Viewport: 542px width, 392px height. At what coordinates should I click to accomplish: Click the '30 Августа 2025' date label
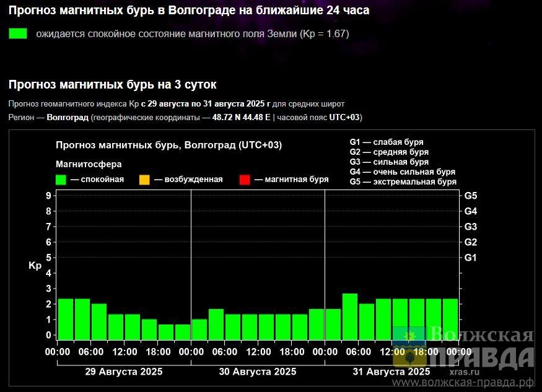click(x=258, y=372)
